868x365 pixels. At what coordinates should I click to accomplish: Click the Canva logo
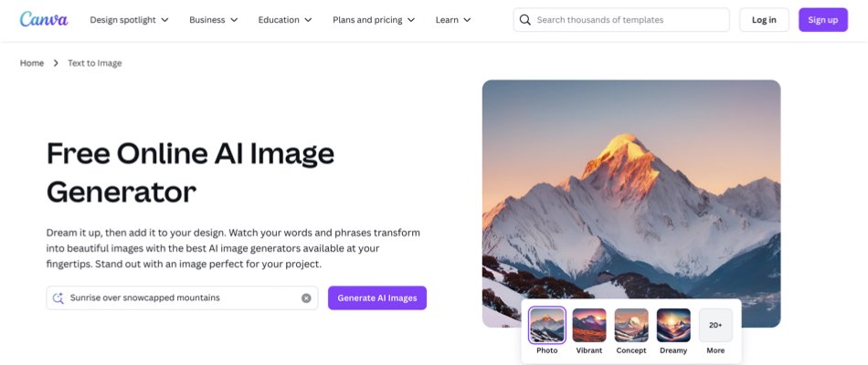click(44, 19)
